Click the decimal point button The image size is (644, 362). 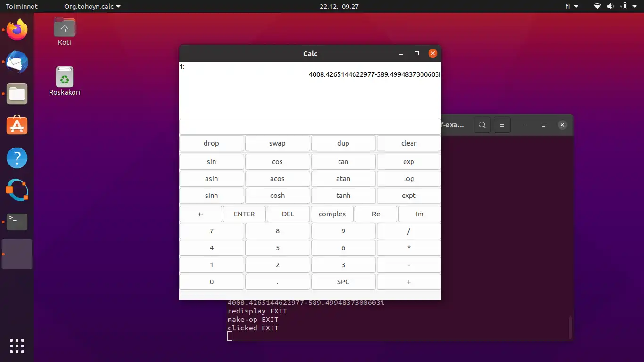click(x=277, y=282)
